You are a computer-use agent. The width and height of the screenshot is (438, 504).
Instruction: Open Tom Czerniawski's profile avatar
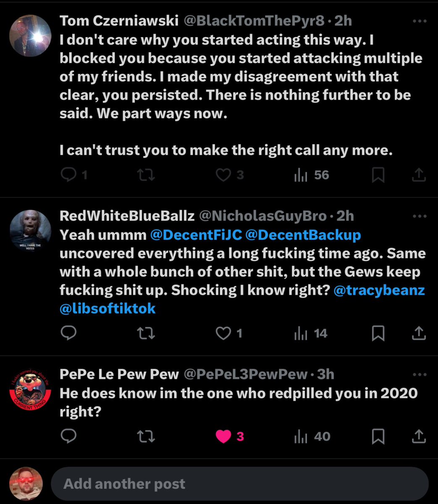(30, 35)
